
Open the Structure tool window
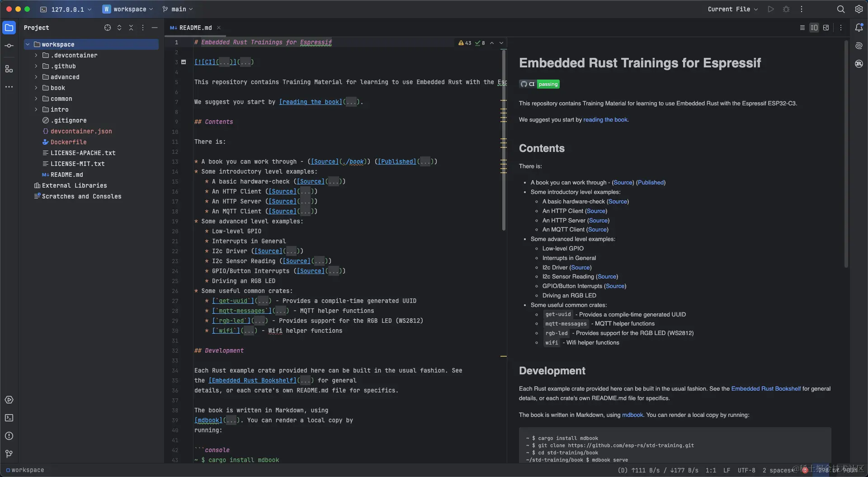[x=9, y=69]
